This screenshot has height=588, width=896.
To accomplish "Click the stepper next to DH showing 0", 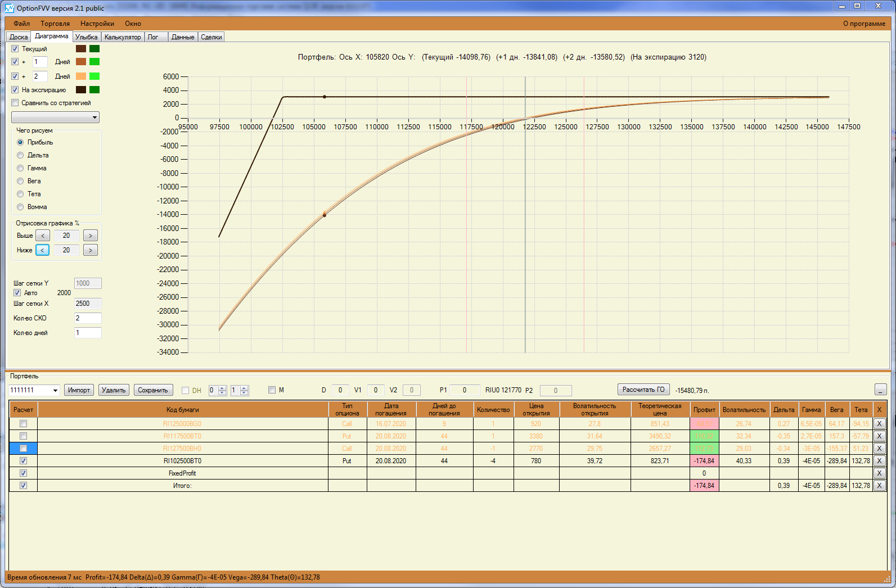I will 217,390.
